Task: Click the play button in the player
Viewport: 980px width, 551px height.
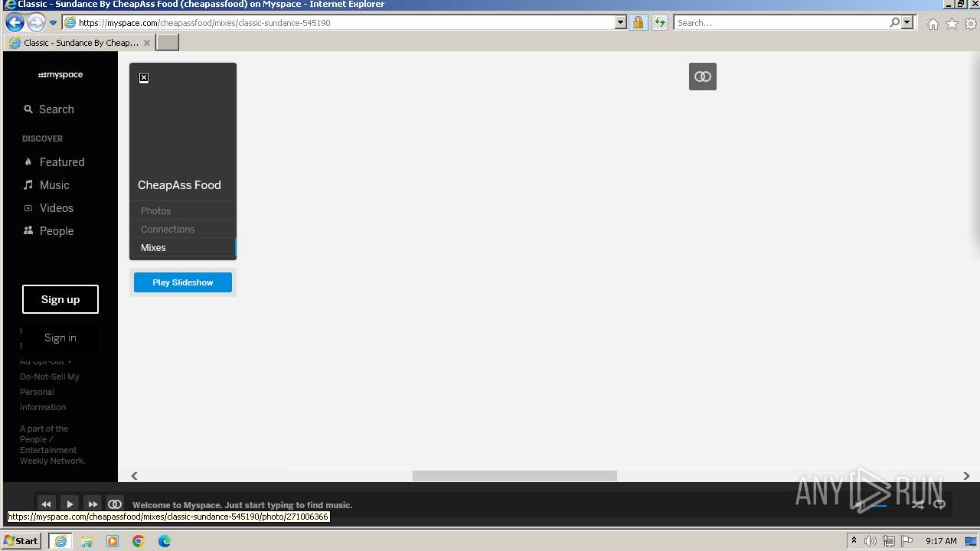Action: pos(70,504)
